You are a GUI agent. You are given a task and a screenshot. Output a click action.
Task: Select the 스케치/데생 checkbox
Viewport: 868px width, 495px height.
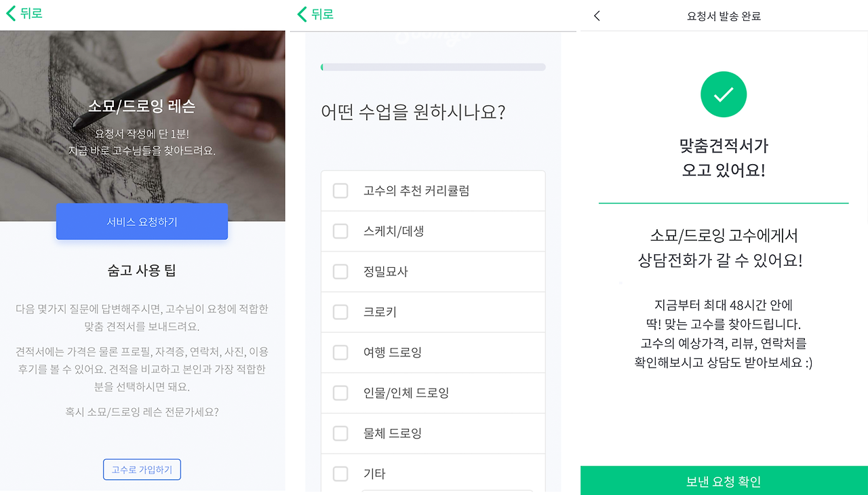[340, 231]
